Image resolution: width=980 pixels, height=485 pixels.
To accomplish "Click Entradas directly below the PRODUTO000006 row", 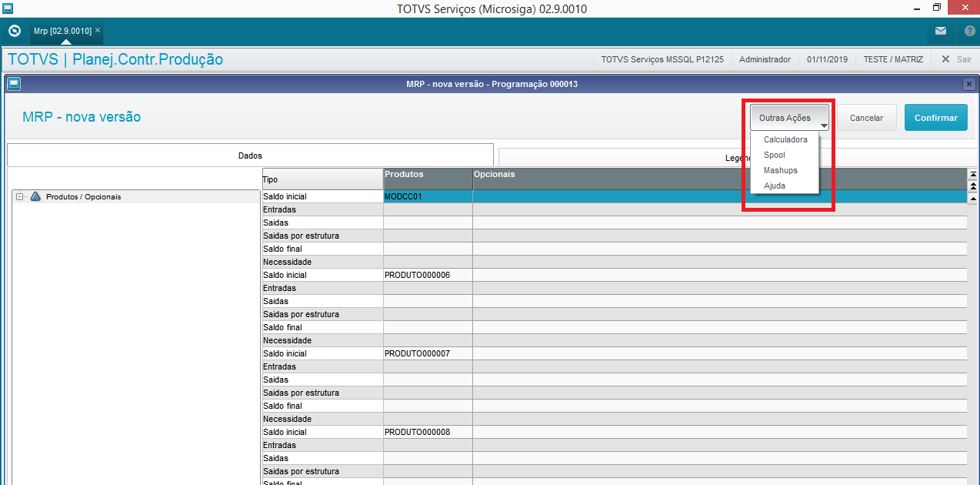I will (x=322, y=288).
